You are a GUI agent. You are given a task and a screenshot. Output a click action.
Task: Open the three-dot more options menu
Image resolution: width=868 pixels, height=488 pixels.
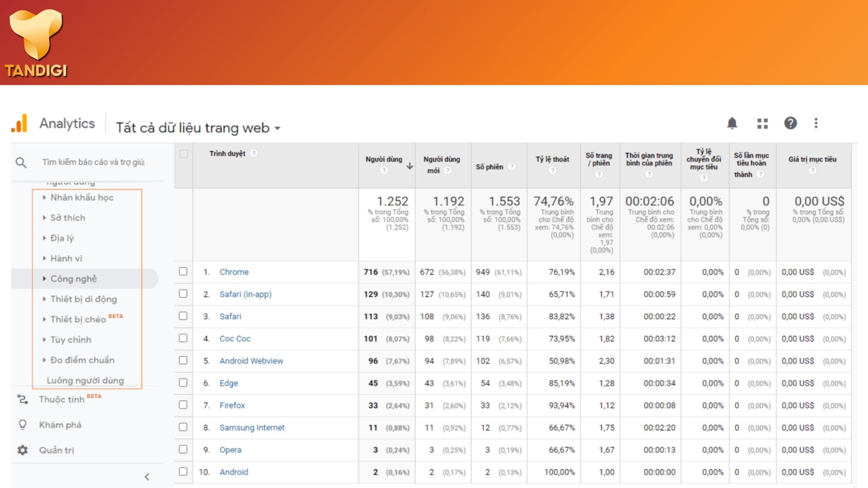coord(816,123)
